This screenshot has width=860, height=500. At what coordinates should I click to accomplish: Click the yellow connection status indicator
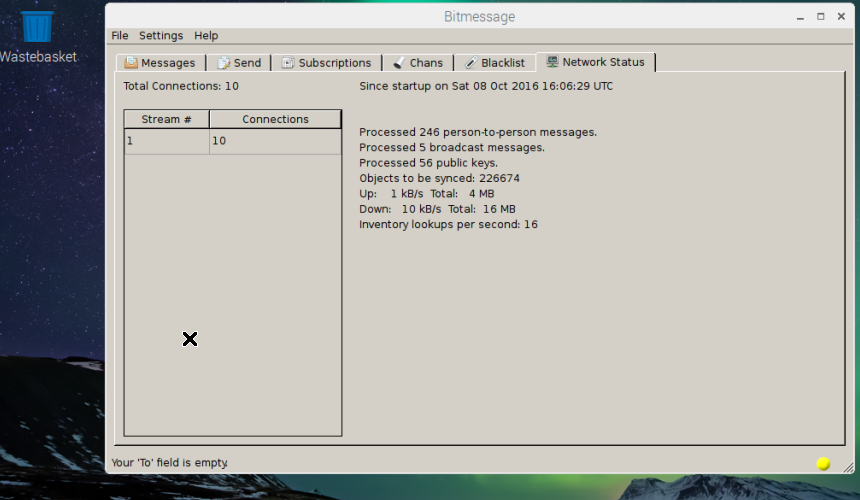(823, 464)
